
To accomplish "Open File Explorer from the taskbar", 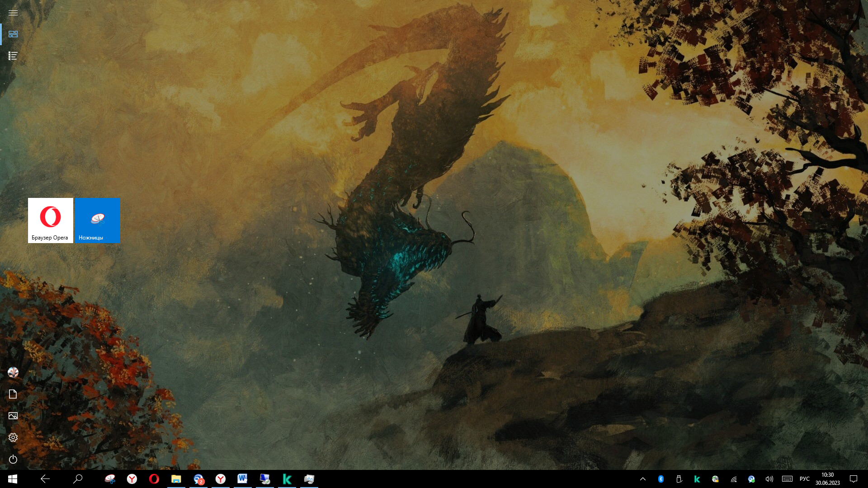I will coord(176,479).
